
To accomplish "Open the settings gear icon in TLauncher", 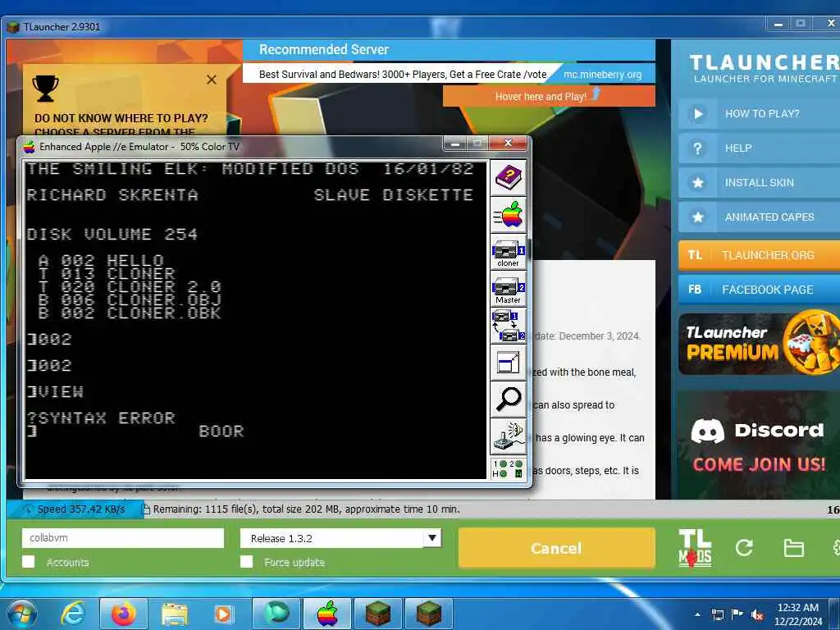I will pyautogui.click(x=836, y=547).
